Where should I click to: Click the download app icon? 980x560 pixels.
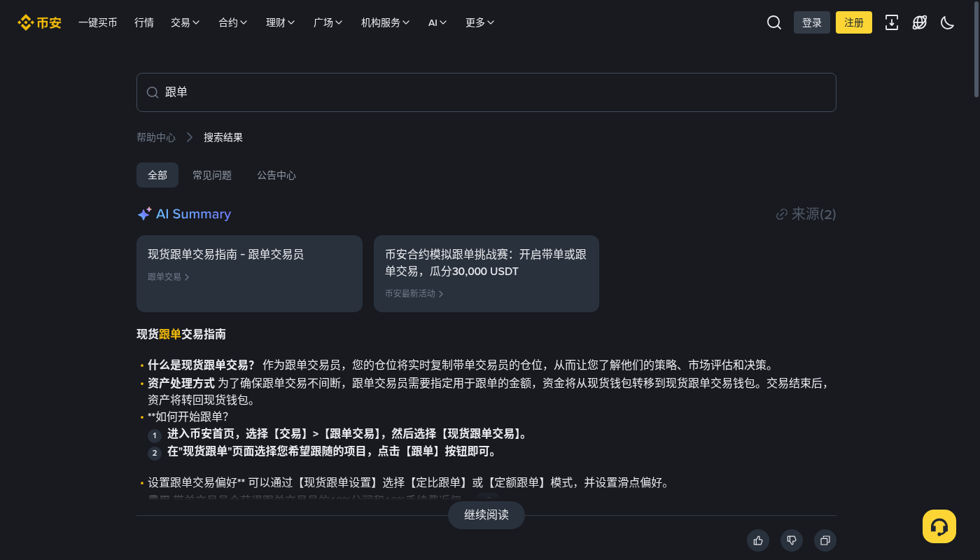(x=892, y=22)
